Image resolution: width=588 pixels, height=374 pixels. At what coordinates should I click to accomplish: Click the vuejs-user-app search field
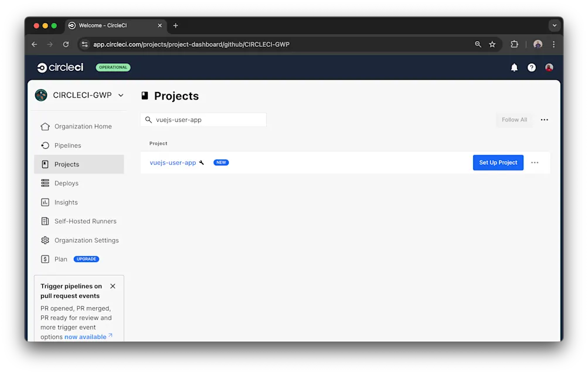203,119
